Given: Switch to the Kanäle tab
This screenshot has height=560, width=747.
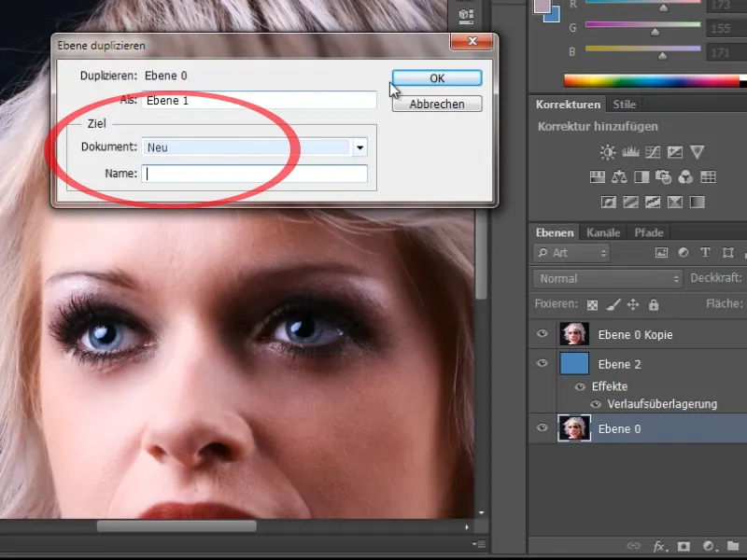Looking at the screenshot, I should 603,232.
